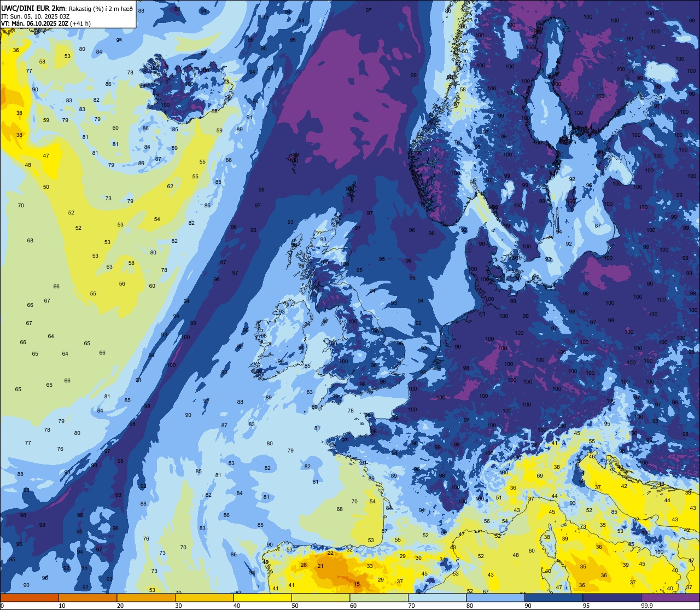This screenshot has width=700, height=610.
Task: Click the legend tick label '95'
Action: (586, 606)
